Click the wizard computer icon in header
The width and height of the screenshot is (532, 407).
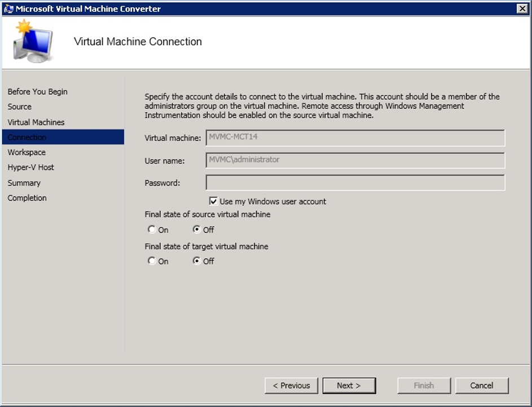tap(33, 42)
